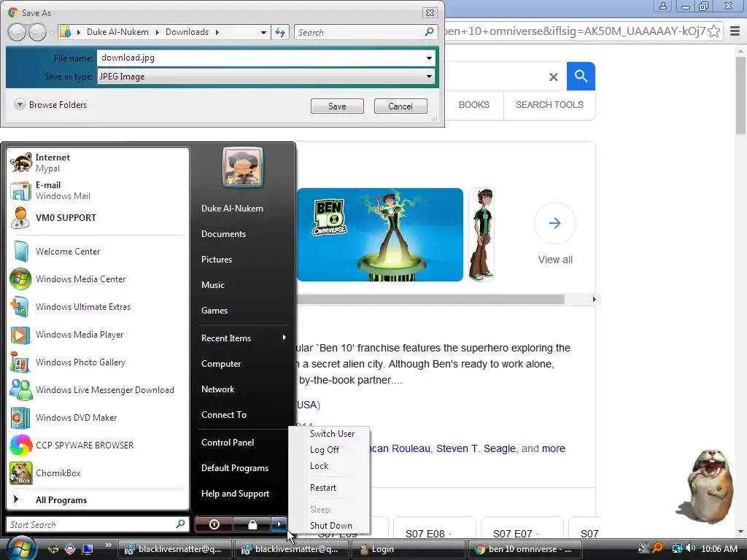747x560 pixels.
Task: Start Windows Media Player
Action: (x=98, y=334)
